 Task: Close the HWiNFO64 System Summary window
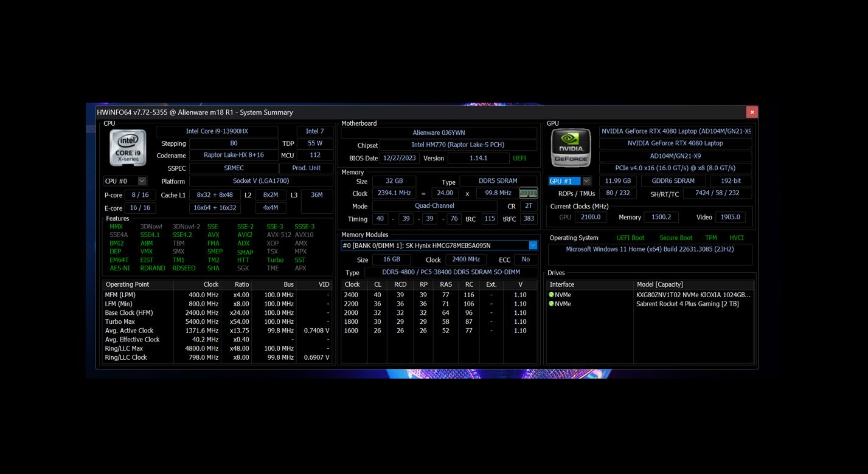752,112
